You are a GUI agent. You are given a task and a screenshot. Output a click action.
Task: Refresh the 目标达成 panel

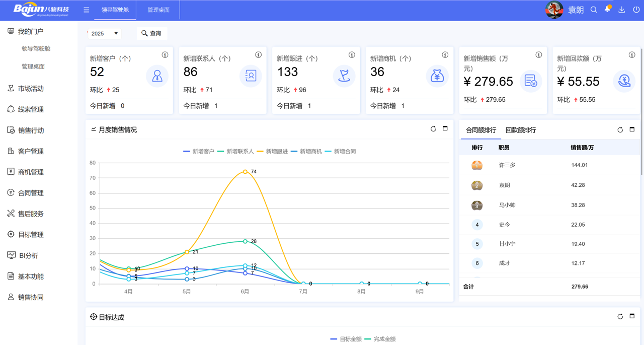[620, 316]
